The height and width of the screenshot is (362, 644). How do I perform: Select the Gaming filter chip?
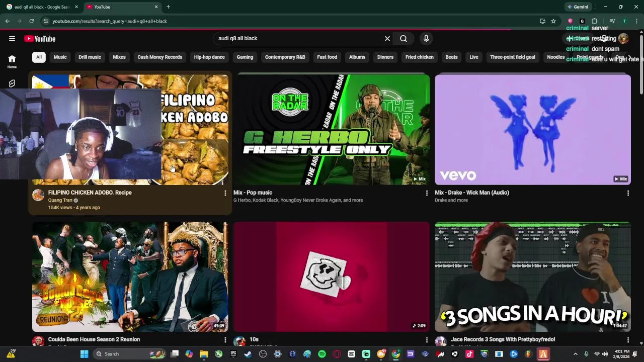[245, 57]
